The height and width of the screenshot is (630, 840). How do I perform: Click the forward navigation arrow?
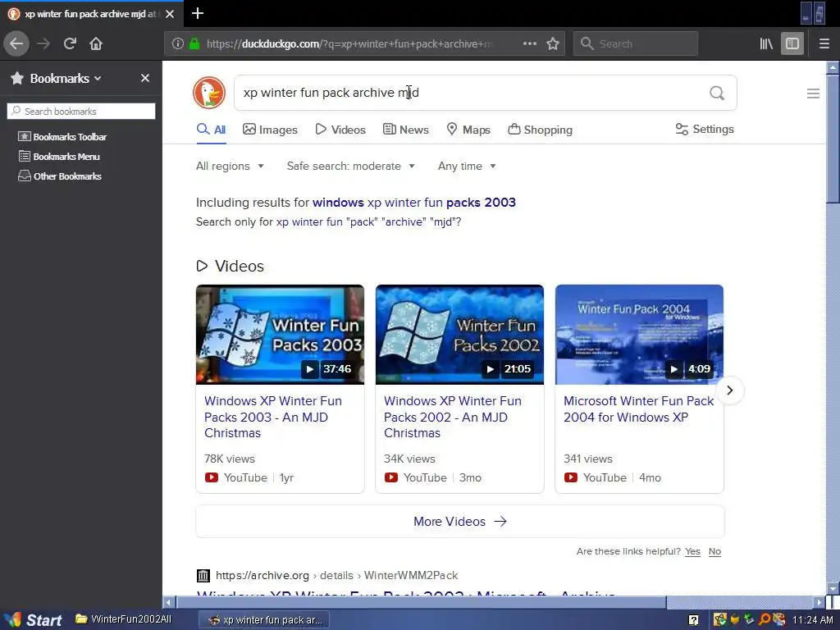tap(43, 43)
